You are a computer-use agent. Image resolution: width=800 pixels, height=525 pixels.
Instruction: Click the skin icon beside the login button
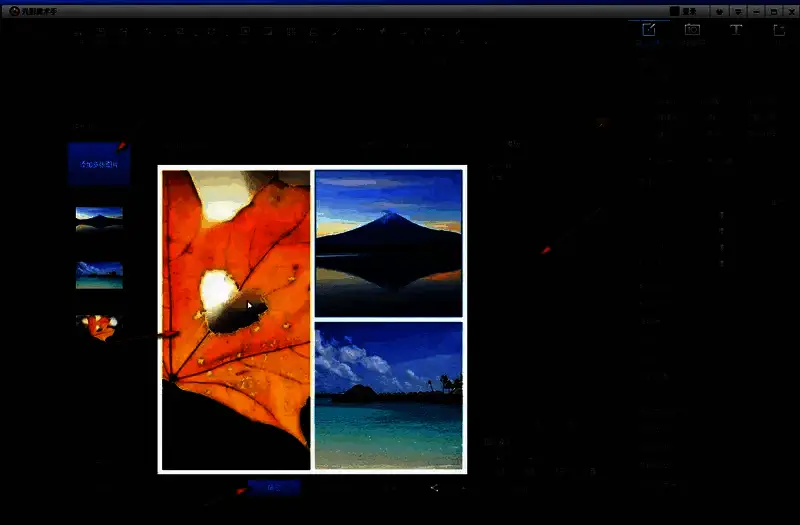(718, 11)
